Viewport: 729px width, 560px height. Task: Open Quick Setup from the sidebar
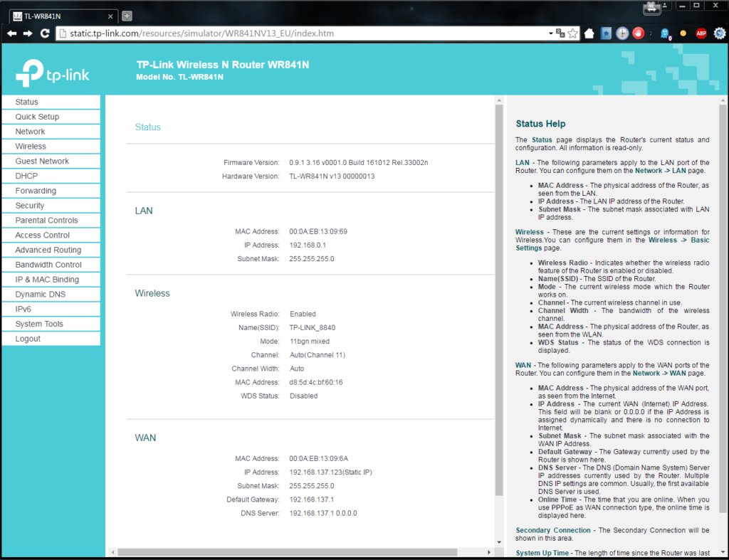(37, 117)
